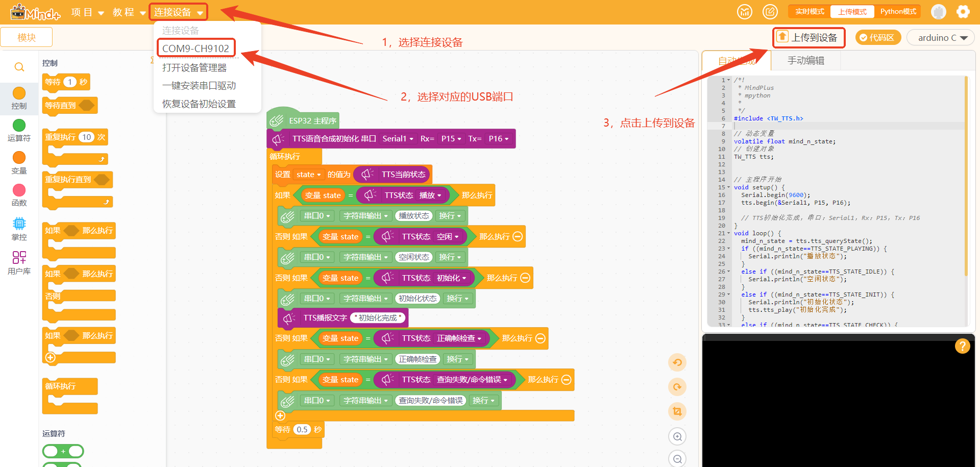
Task: Open the Tx pin P16 dropdown
Action: coord(498,138)
